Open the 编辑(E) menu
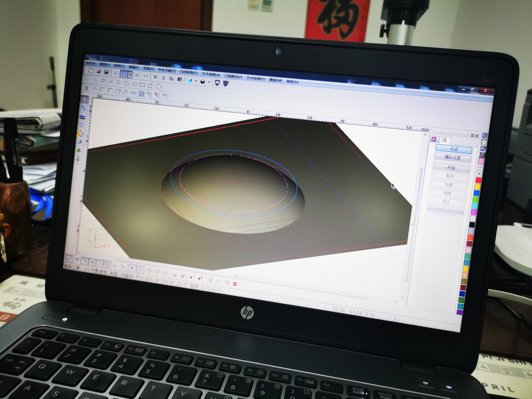 [x=134, y=67]
